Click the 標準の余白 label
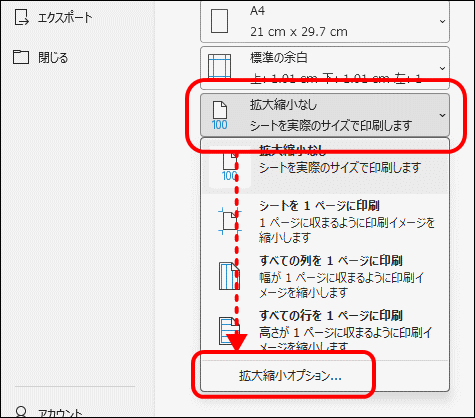 pos(279,58)
